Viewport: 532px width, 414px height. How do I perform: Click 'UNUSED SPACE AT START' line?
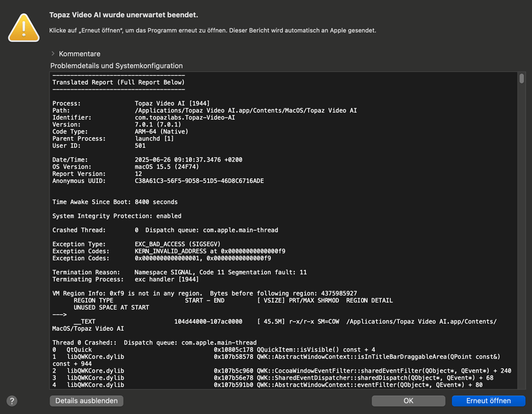pos(111,308)
